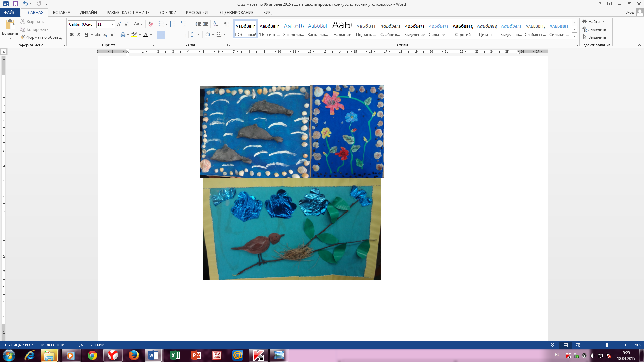
Task: Open the font name dropdown (Calibri)
Action: click(x=94, y=24)
